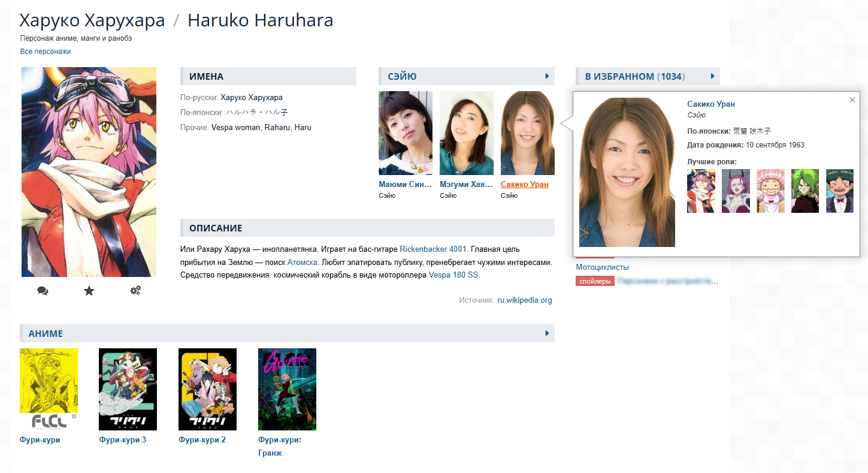
Task: Open Фури-кури yellow poster
Action: pyautogui.click(x=49, y=389)
